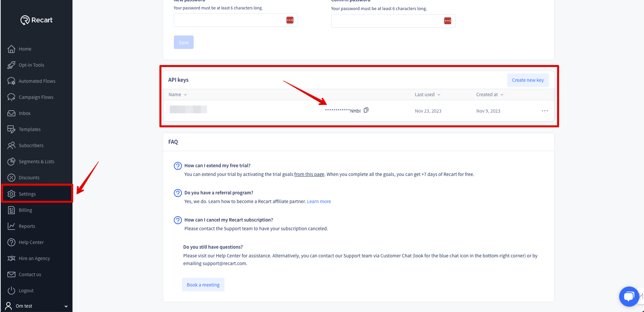This screenshot has width=644, height=312.
Task: Open Templates menu item
Action: pos(30,129)
